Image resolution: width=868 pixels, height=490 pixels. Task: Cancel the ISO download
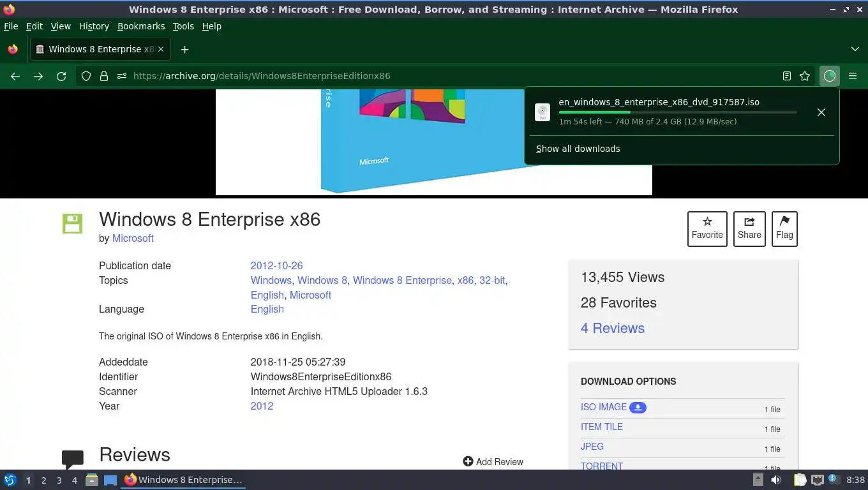click(x=821, y=112)
